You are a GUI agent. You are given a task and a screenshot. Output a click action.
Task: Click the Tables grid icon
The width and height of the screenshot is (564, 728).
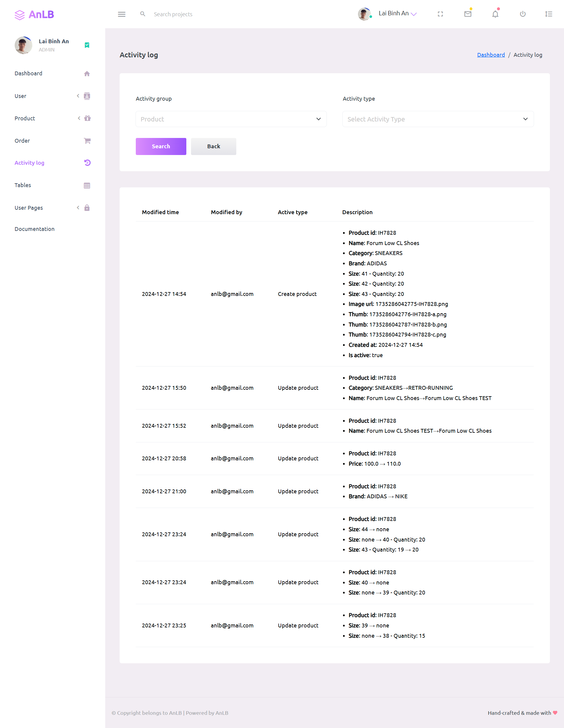click(x=87, y=185)
